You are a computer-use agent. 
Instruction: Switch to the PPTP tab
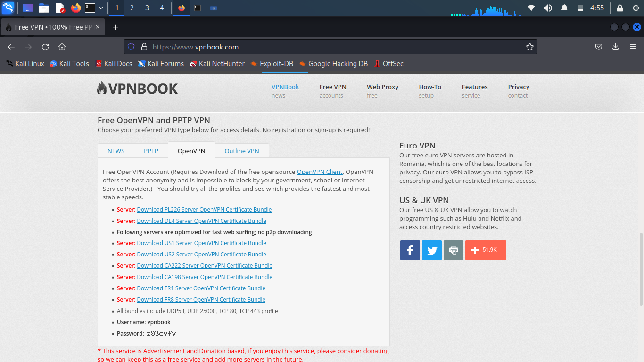(151, 150)
